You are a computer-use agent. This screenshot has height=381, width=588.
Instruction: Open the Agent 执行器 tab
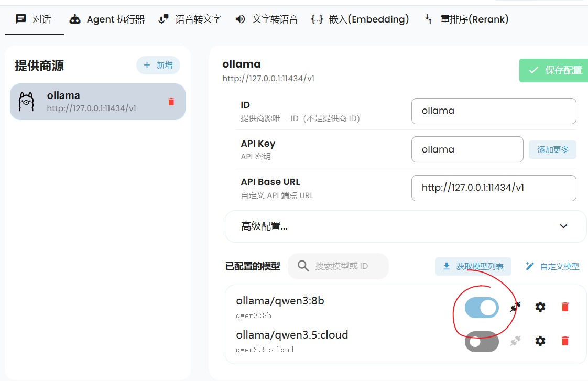pos(107,19)
